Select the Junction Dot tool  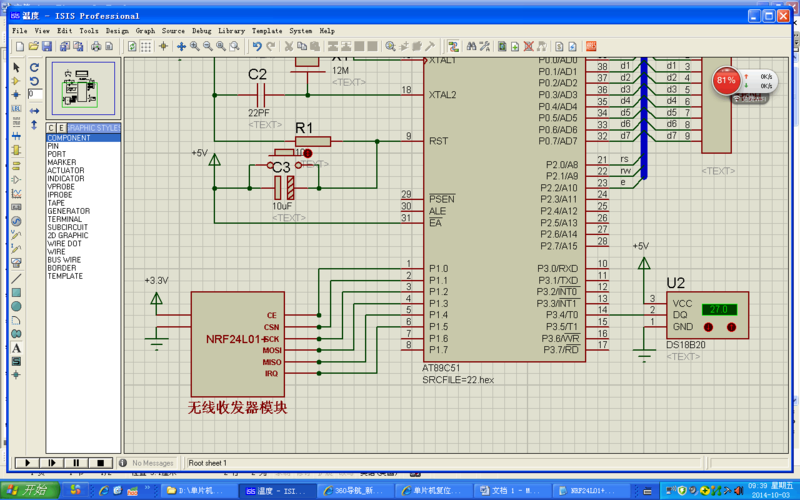16,95
